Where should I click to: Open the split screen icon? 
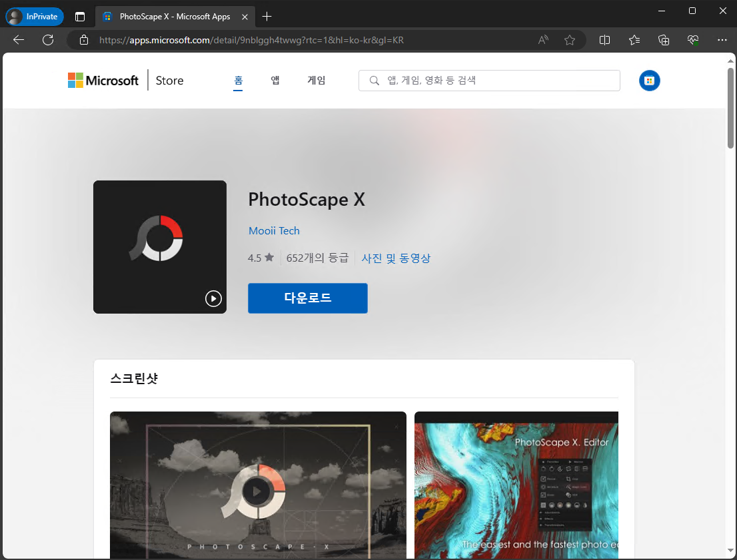coord(604,40)
